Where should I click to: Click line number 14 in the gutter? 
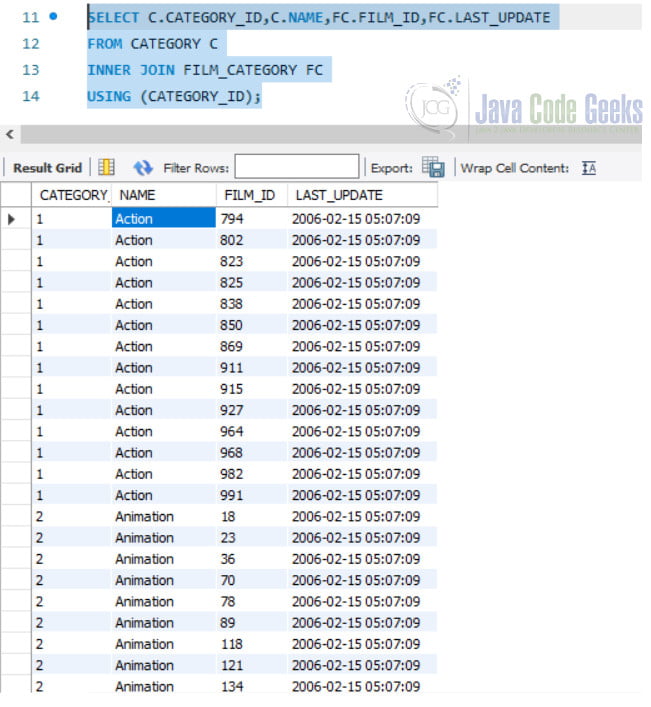pos(31,96)
